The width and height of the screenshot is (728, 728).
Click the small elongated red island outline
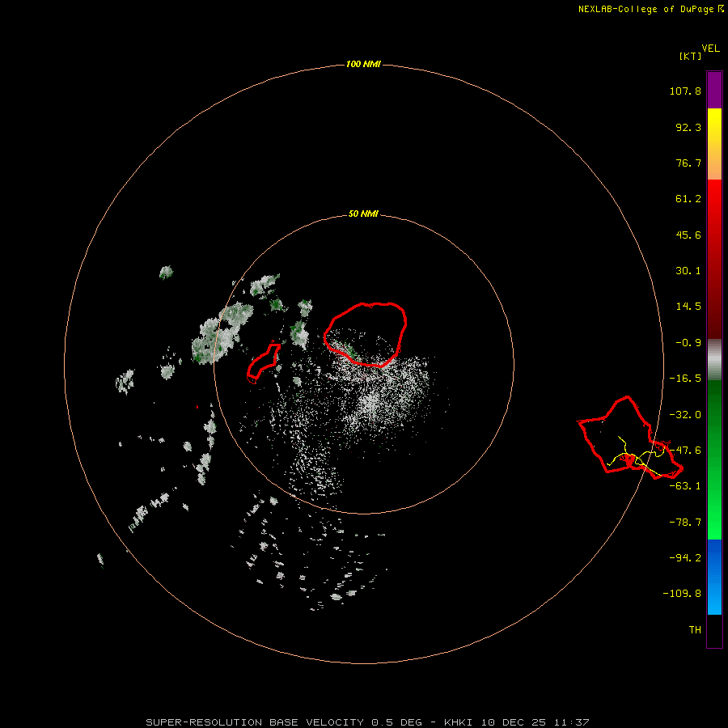(263, 362)
